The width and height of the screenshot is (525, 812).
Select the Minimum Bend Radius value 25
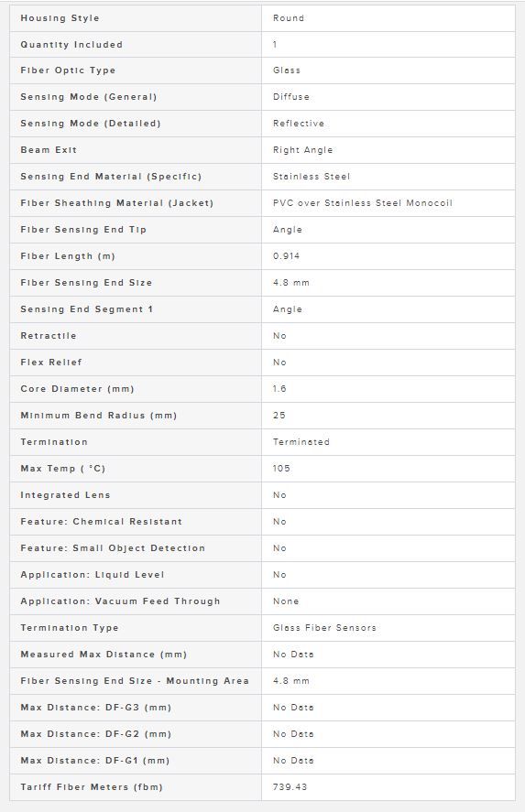tap(279, 416)
